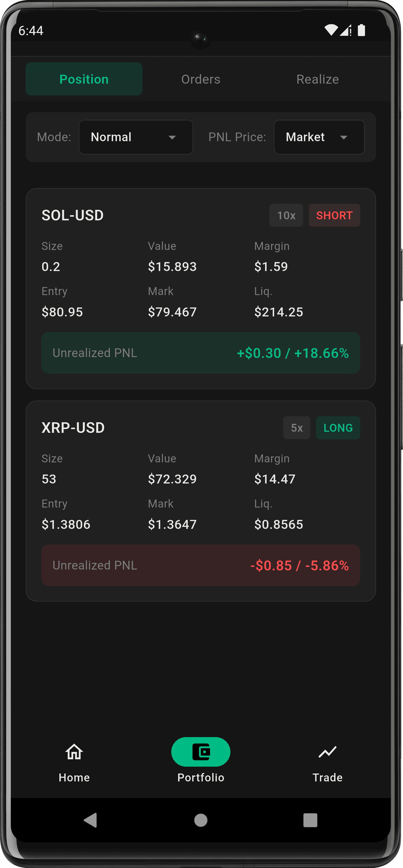Screen dimensions: 403x868
Task: Open the Trade chart icon
Action: [327, 752]
